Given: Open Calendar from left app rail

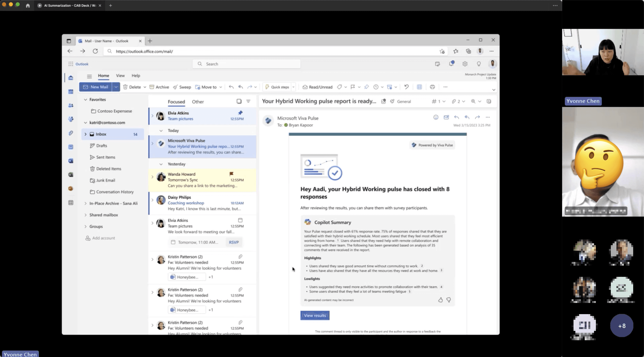Looking at the screenshot, I should (71, 92).
